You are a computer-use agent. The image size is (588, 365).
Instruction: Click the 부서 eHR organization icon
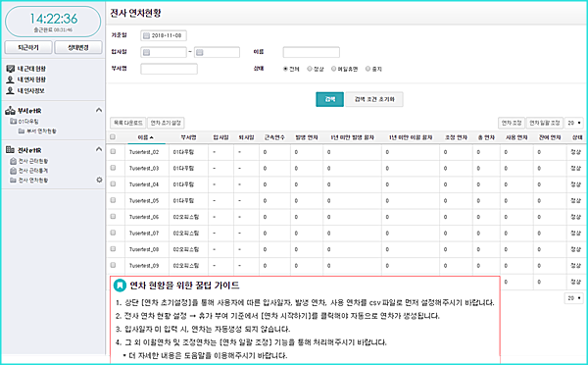coord(10,111)
